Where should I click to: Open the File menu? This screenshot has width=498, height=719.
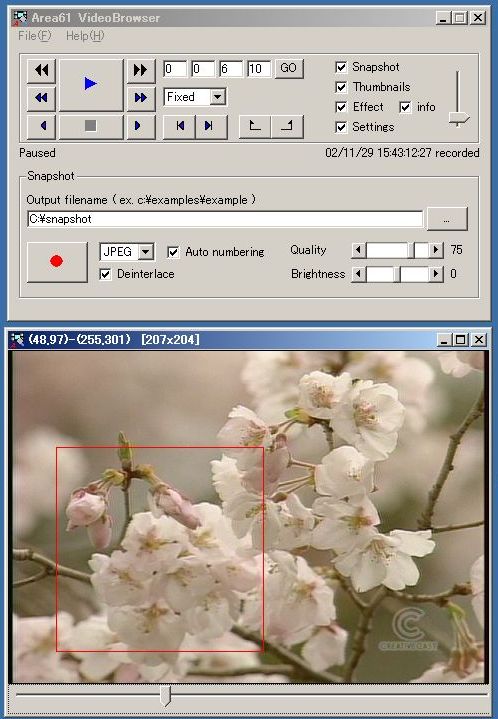[35, 36]
